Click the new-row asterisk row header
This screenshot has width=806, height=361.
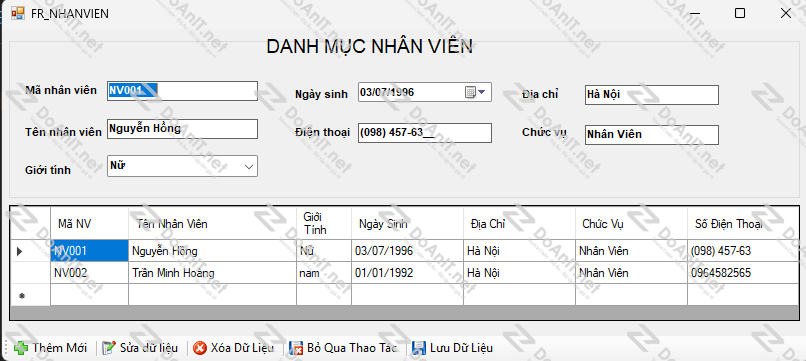point(30,295)
